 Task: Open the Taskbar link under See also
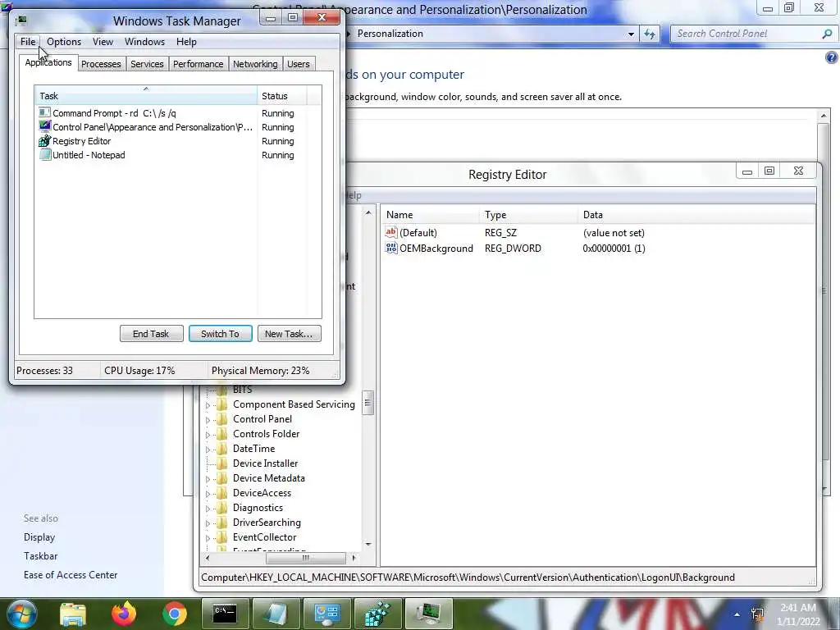pos(41,555)
